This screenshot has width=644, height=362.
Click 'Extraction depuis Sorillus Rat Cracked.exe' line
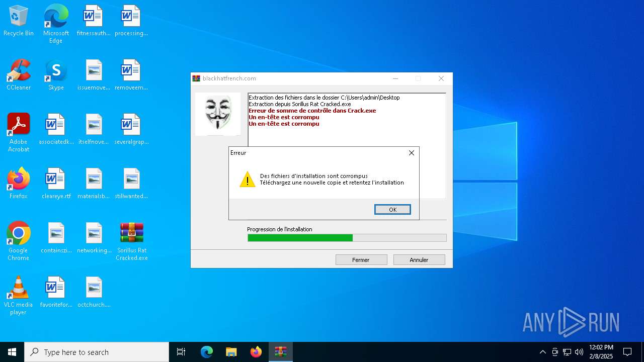pos(300,104)
